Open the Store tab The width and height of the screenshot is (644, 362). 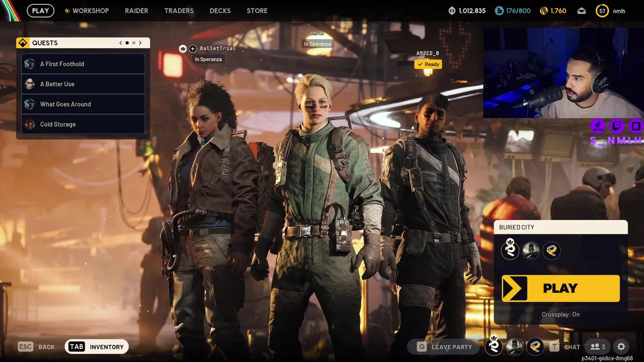pyautogui.click(x=257, y=11)
